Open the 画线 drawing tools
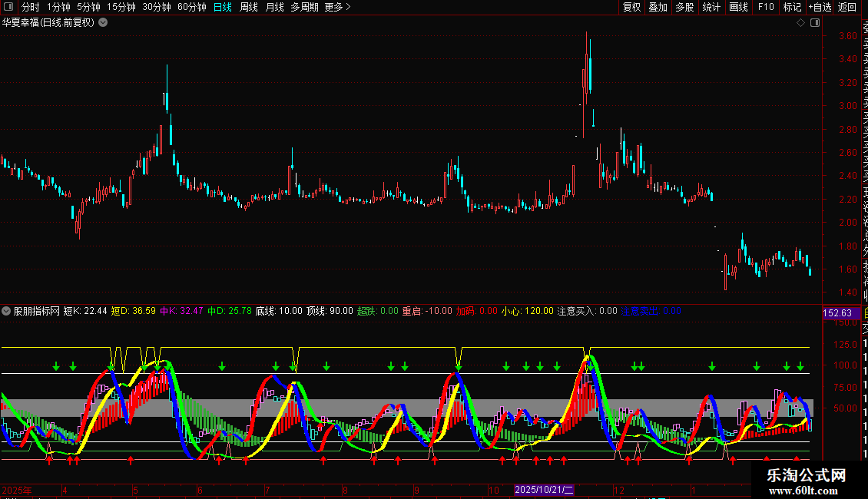This screenshot has height=499, width=868. [x=738, y=7]
